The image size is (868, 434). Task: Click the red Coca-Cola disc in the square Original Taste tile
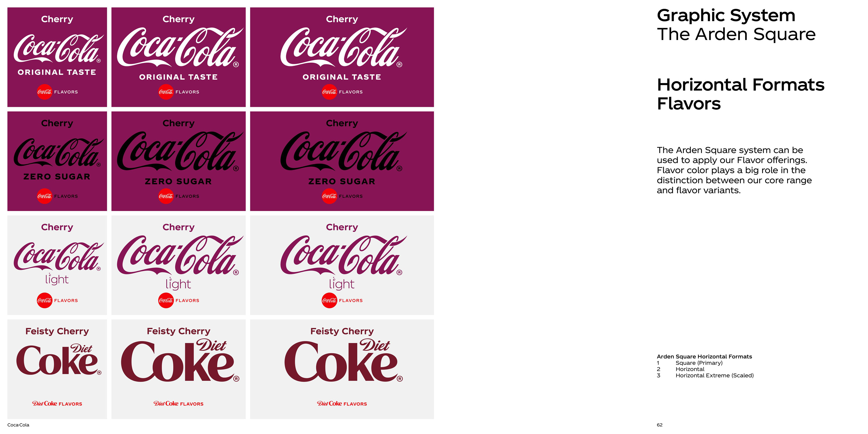[x=45, y=92]
